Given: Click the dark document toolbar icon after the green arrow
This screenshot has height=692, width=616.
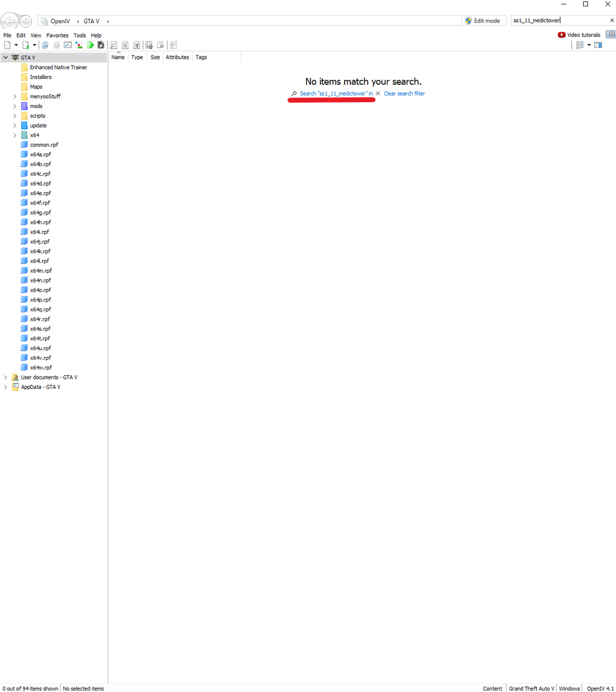Looking at the screenshot, I should coord(101,45).
